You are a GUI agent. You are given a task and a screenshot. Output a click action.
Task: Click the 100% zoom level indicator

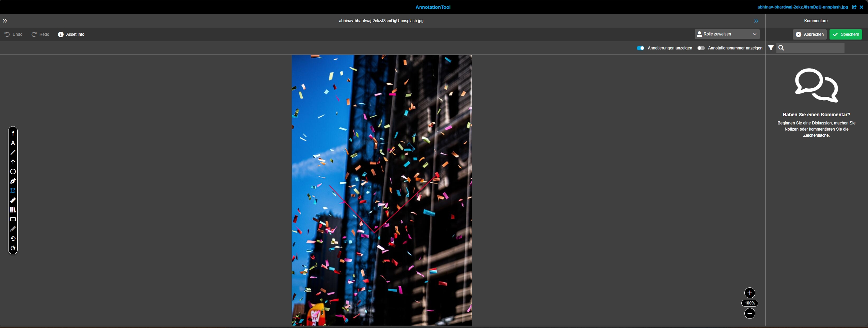coord(749,303)
